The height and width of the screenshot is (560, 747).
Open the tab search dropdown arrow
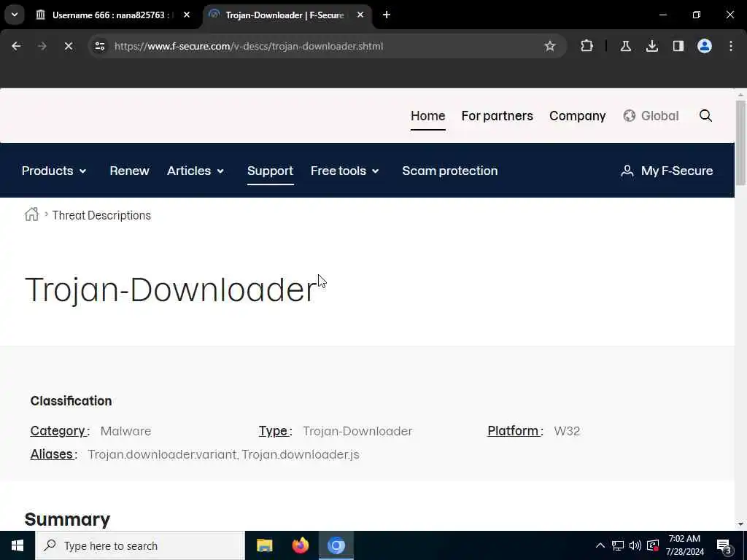[x=15, y=15]
